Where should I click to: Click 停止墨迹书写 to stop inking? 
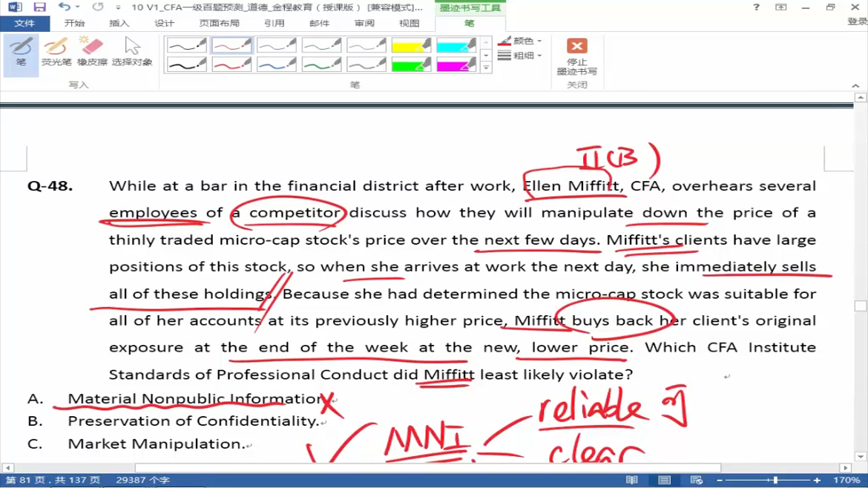[577, 56]
